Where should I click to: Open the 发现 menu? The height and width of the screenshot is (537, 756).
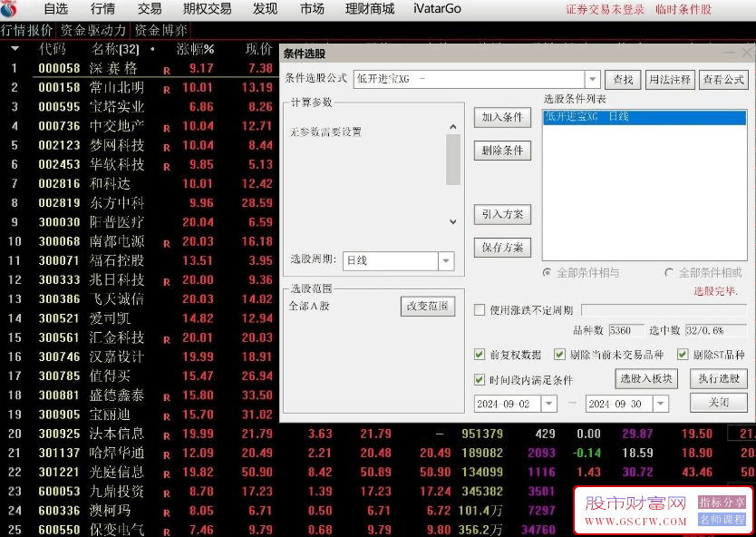tap(266, 9)
